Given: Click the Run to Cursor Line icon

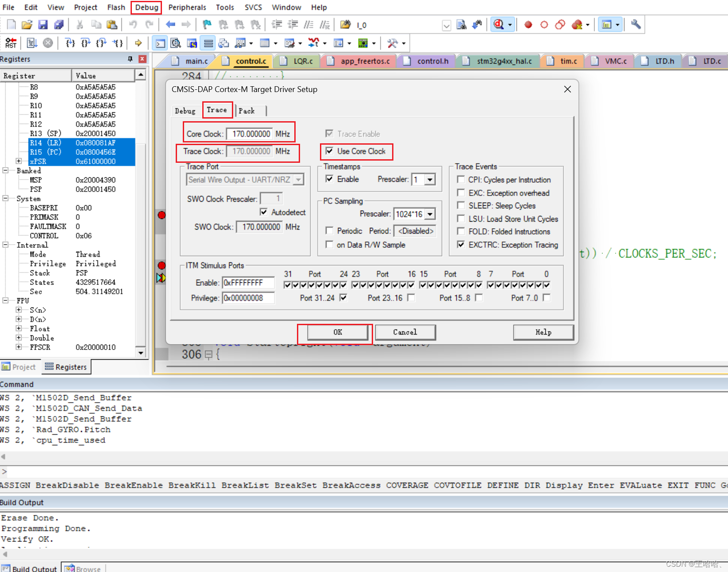Looking at the screenshot, I should 118,43.
